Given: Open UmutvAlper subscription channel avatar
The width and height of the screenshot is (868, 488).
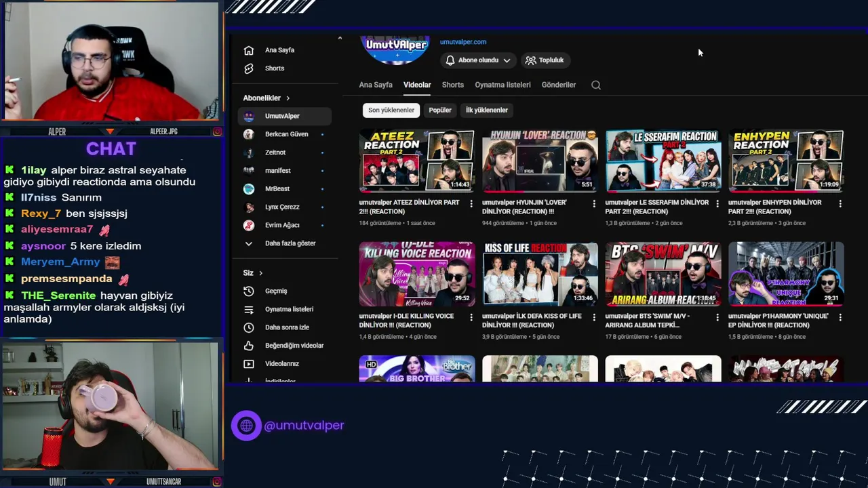Looking at the screenshot, I should (x=249, y=116).
